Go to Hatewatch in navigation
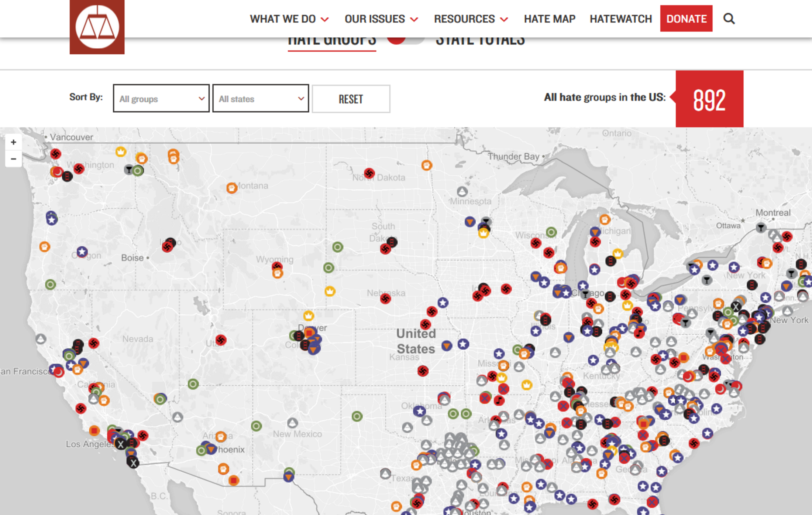This screenshot has width=812, height=515. tap(621, 19)
